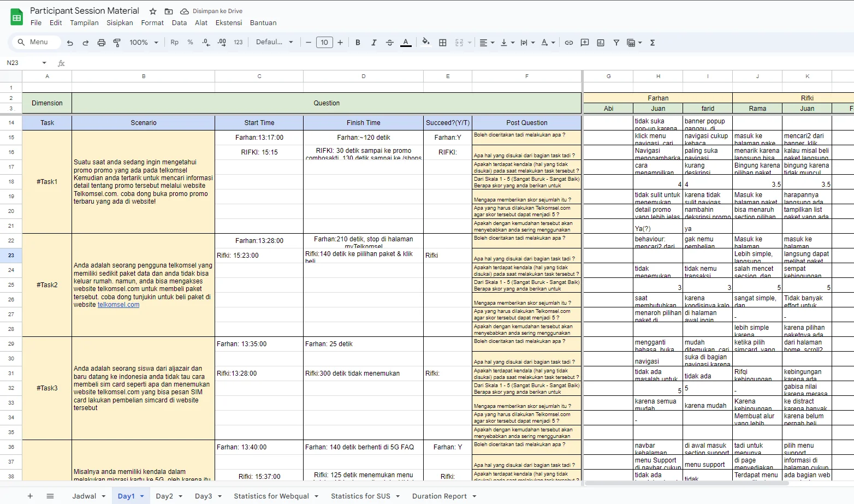Increase the font size

(x=340, y=43)
